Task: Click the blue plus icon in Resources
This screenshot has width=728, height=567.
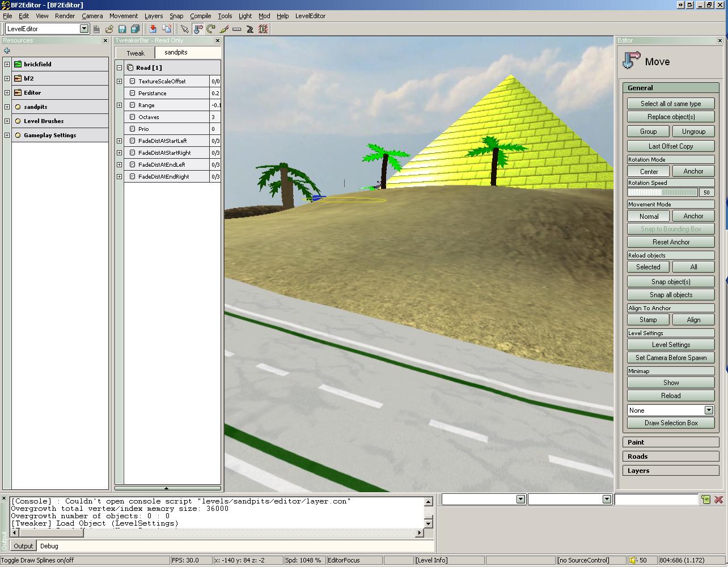Action: tap(7, 50)
